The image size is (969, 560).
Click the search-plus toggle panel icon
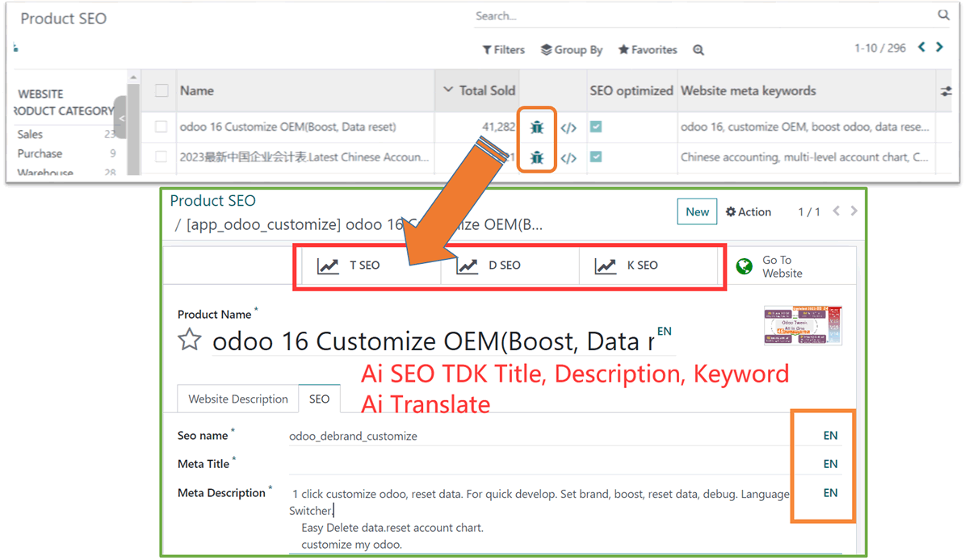point(698,50)
